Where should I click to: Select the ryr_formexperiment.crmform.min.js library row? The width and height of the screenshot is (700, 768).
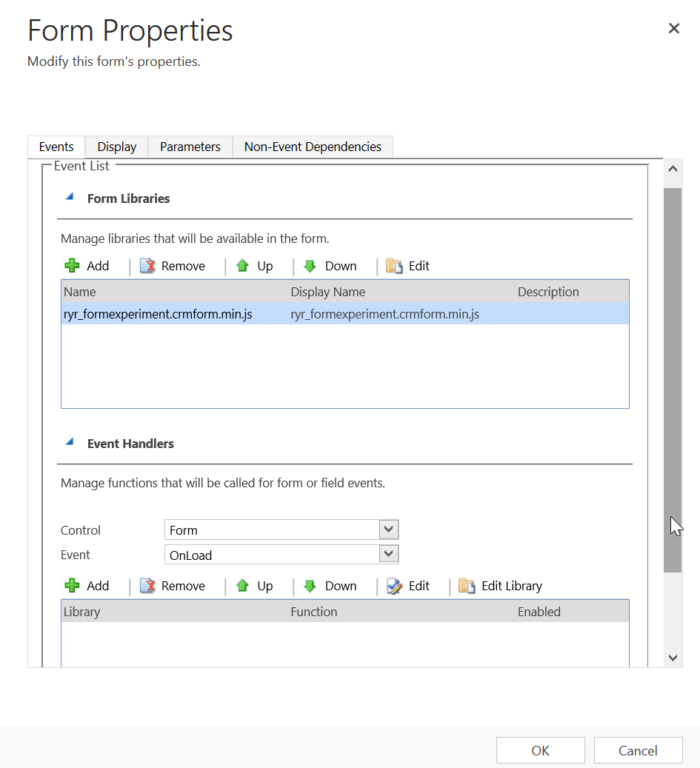tap(158, 314)
